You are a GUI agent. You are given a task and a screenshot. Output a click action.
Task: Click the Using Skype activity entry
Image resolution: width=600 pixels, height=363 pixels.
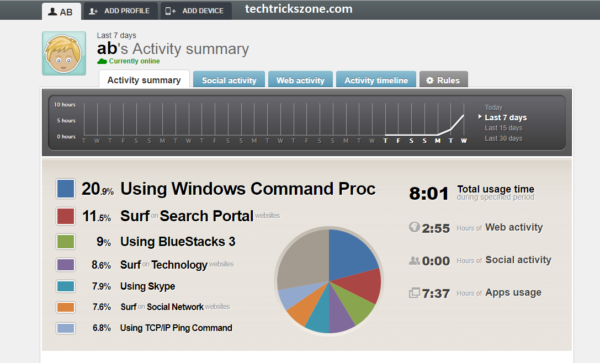147,286
